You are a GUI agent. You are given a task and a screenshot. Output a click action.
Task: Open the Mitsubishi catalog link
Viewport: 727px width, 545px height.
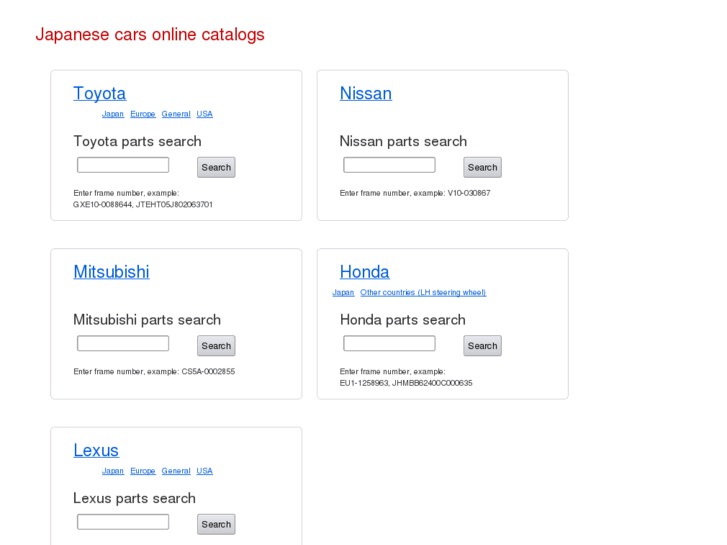pyautogui.click(x=111, y=272)
